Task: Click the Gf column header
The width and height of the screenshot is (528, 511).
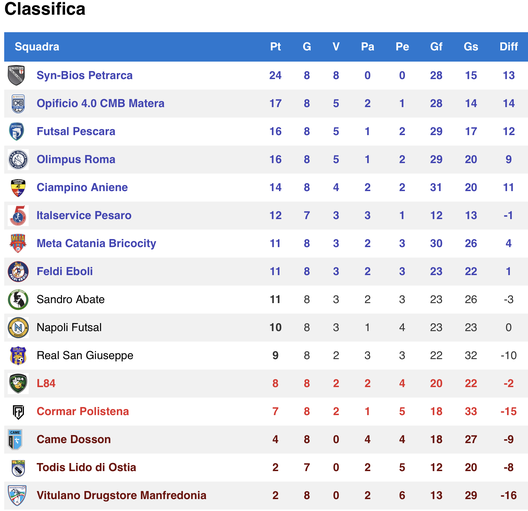Action: click(436, 46)
